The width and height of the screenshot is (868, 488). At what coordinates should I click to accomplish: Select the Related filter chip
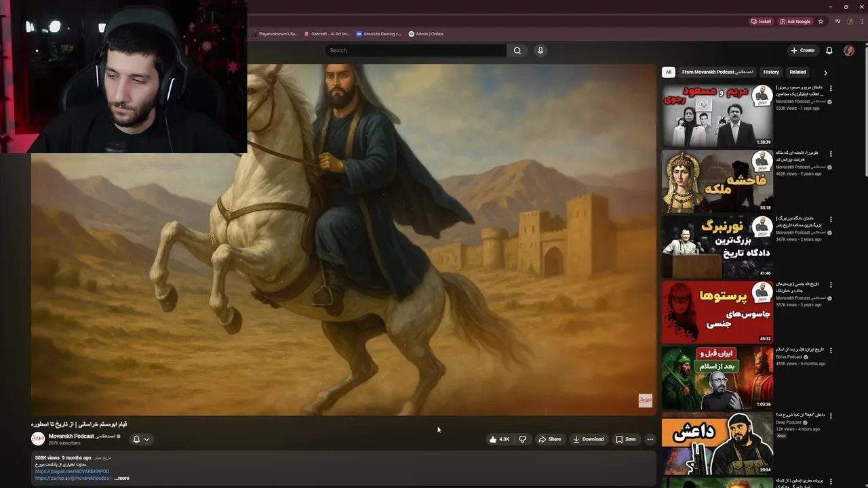click(x=797, y=72)
